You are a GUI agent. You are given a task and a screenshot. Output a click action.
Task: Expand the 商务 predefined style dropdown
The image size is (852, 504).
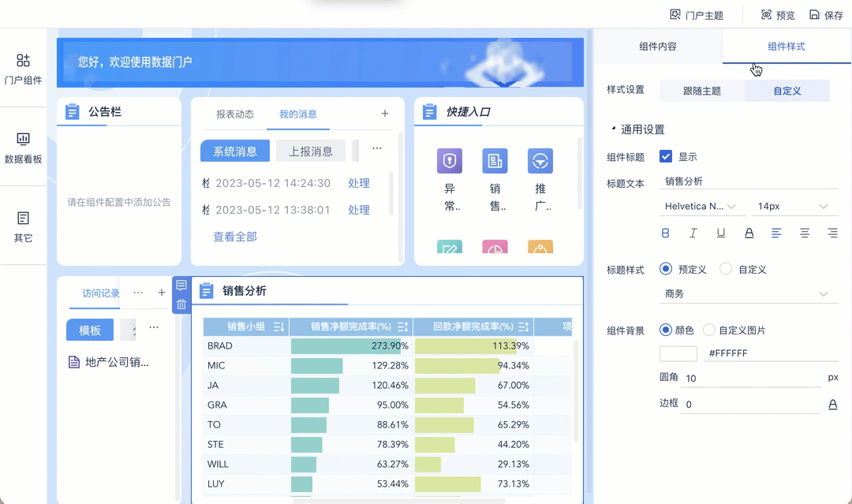click(x=749, y=294)
